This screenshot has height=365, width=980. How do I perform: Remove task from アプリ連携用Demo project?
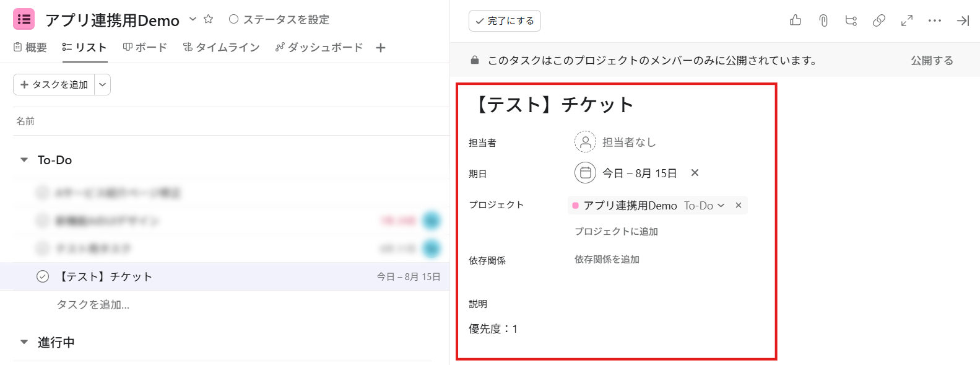(739, 205)
